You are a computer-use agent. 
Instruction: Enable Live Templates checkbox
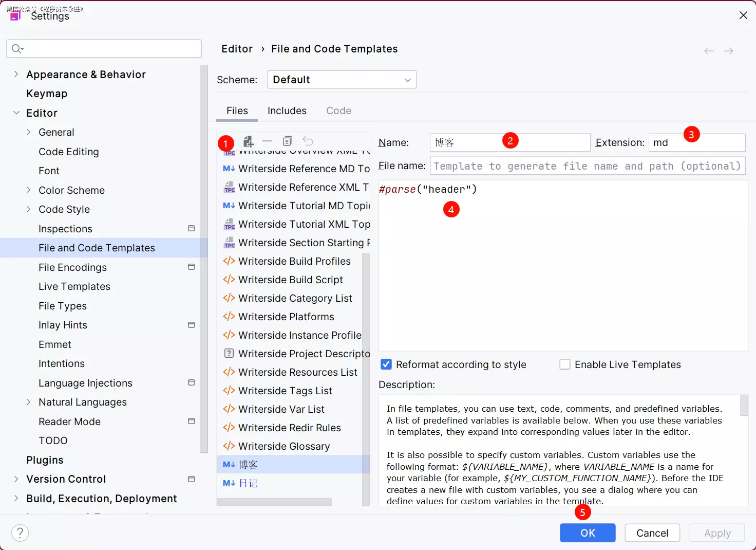[x=565, y=364]
